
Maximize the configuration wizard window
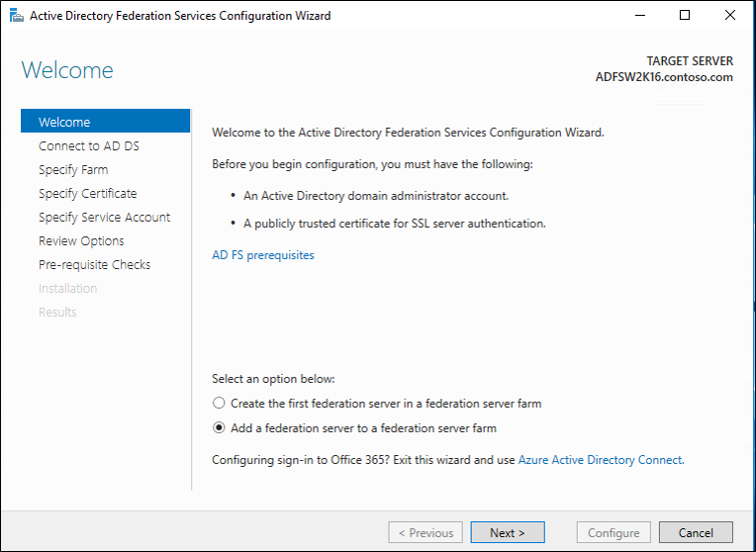point(685,16)
